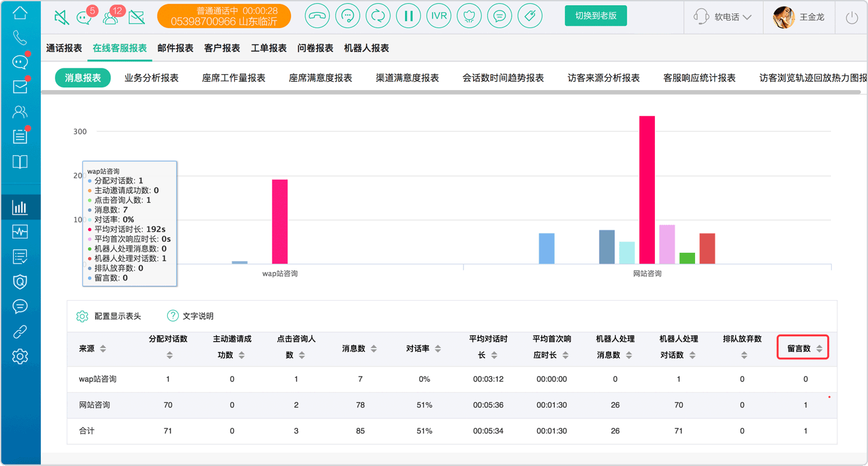Open the home icon in sidebar
The height and width of the screenshot is (466, 868).
click(x=20, y=12)
